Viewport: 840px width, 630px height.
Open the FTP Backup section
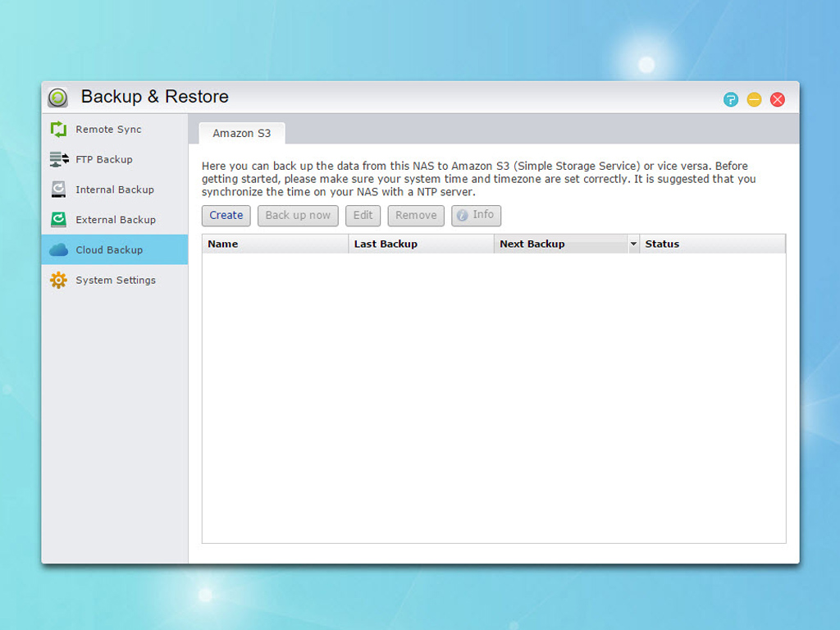(x=115, y=159)
